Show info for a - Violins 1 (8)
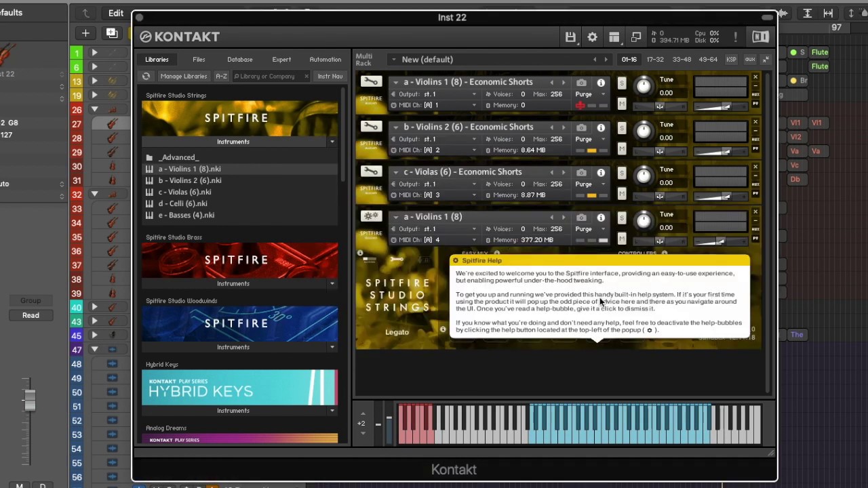 point(601,217)
